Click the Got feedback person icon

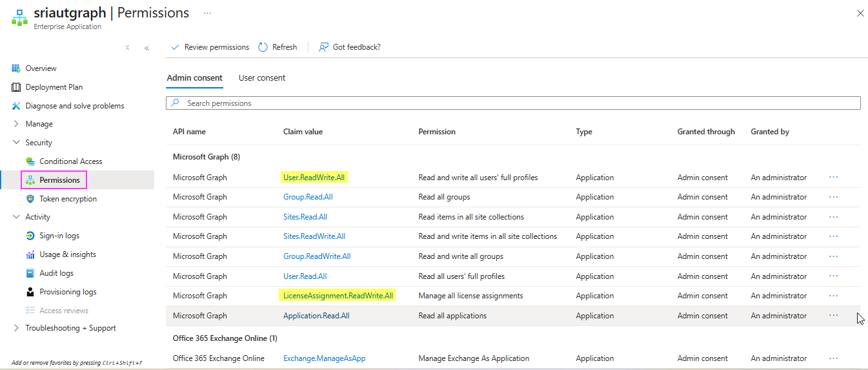324,47
